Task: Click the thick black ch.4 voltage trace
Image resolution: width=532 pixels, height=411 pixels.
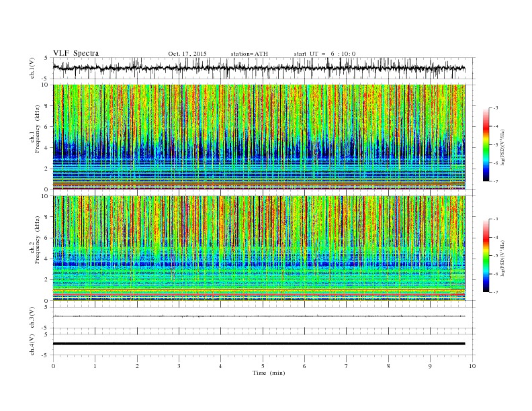Action: click(x=259, y=344)
